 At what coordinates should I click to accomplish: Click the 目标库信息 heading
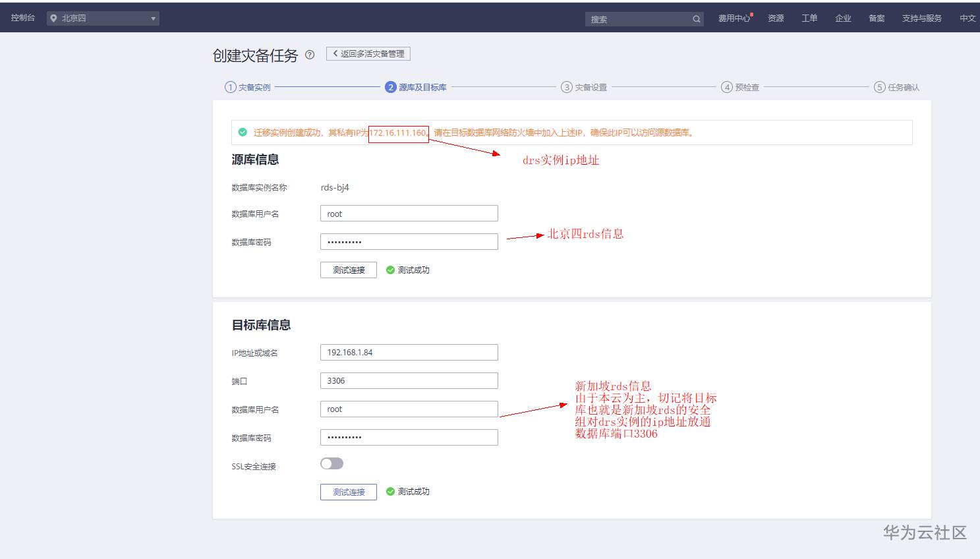tap(261, 325)
